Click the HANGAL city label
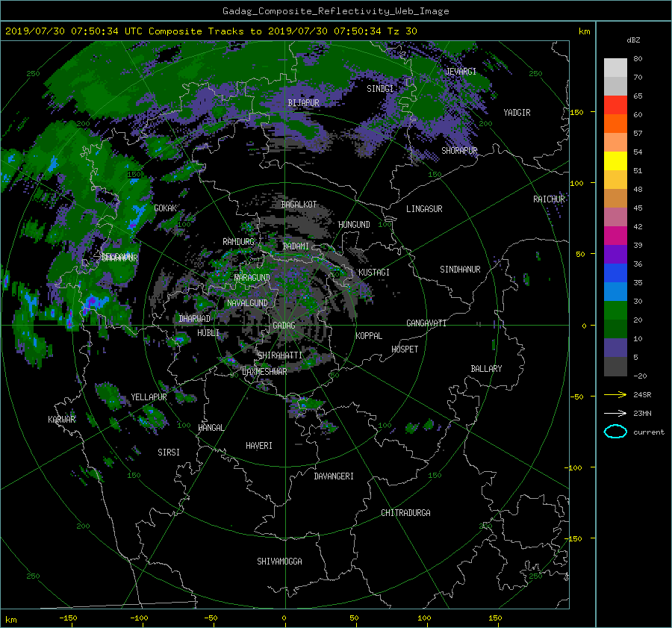 pos(211,428)
